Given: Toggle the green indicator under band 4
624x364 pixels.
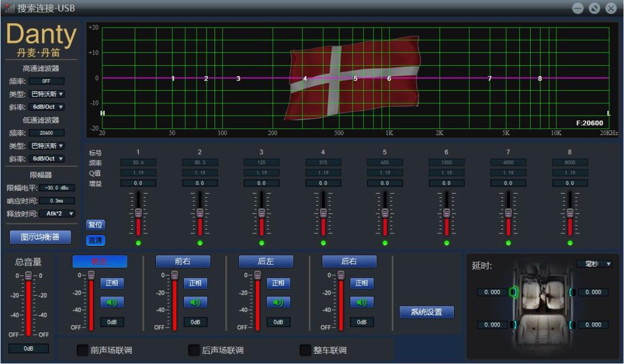Looking at the screenshot, I should (323, 243).
